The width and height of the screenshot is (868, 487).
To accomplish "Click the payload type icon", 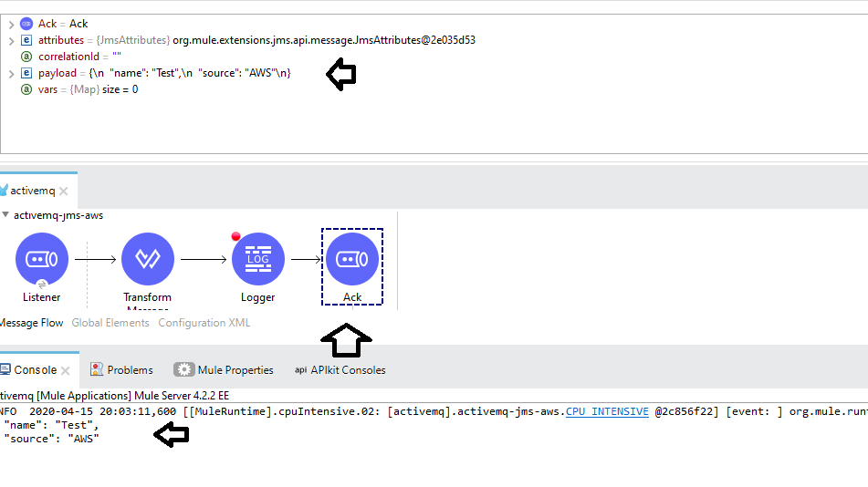I will pos(26,73).
